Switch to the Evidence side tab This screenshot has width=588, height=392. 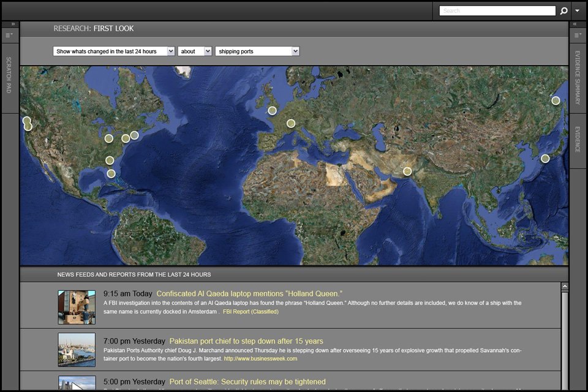578,140
